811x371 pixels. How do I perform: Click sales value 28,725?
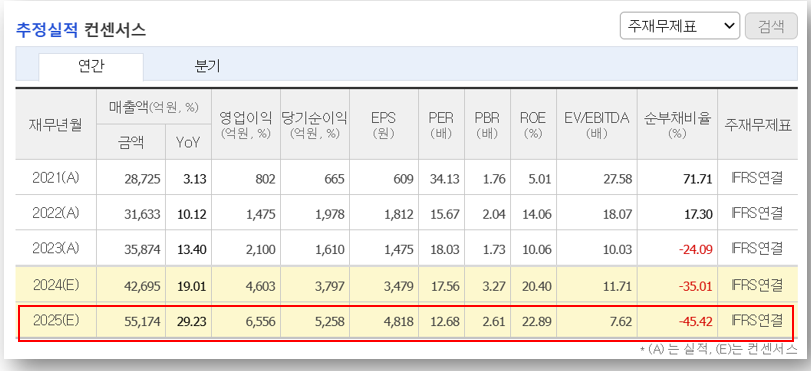[x=142, y=179]
